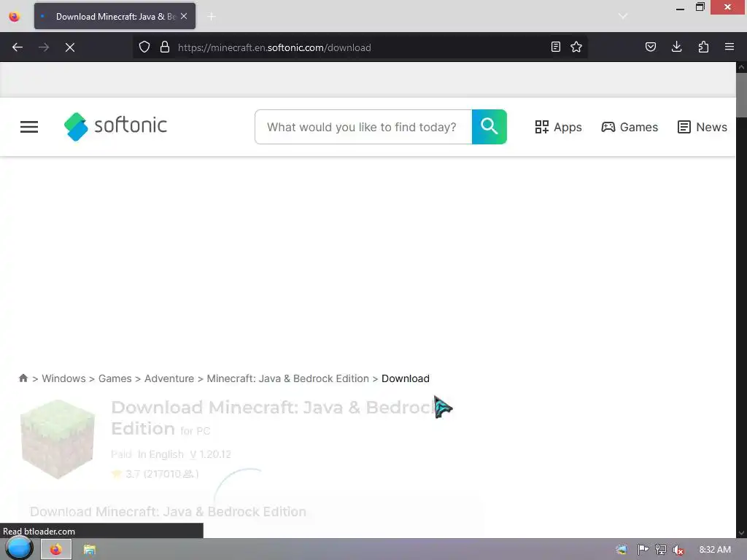
Task: Open a new tab with plus button
Action: (212, 17)
